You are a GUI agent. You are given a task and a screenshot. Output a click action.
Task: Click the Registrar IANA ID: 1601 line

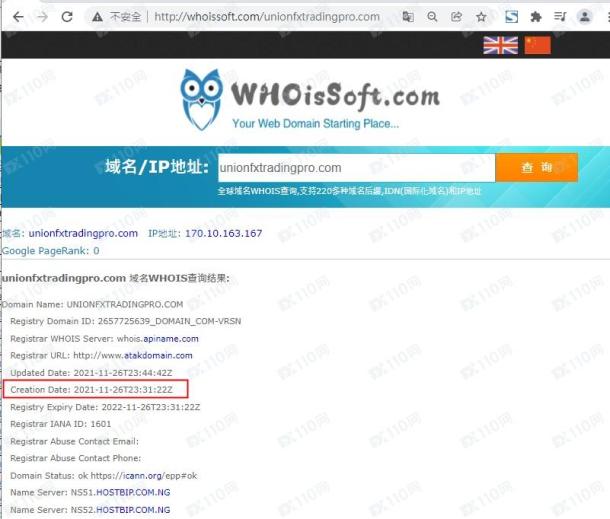click(61, 424)
